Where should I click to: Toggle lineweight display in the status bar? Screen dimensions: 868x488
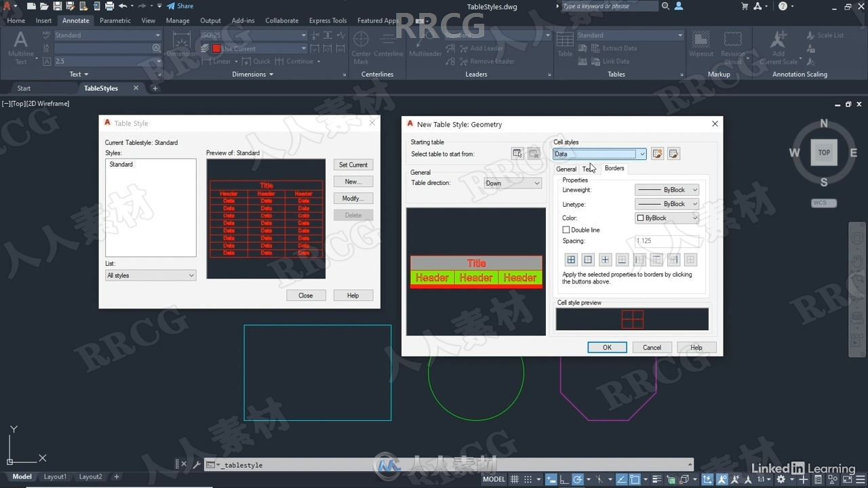(656, 479)
